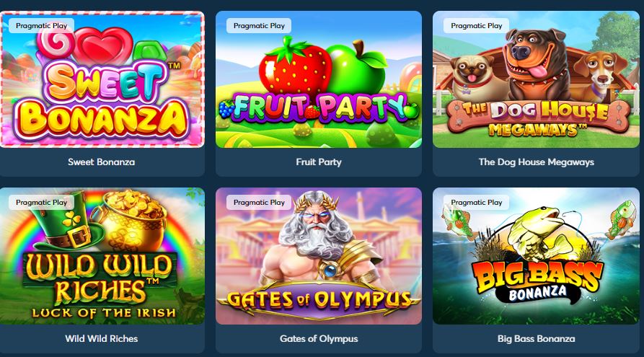Launch the Gates of Olympus thumbnail
644x357 pixels.
pyautogui.click(x=319, y=256)
